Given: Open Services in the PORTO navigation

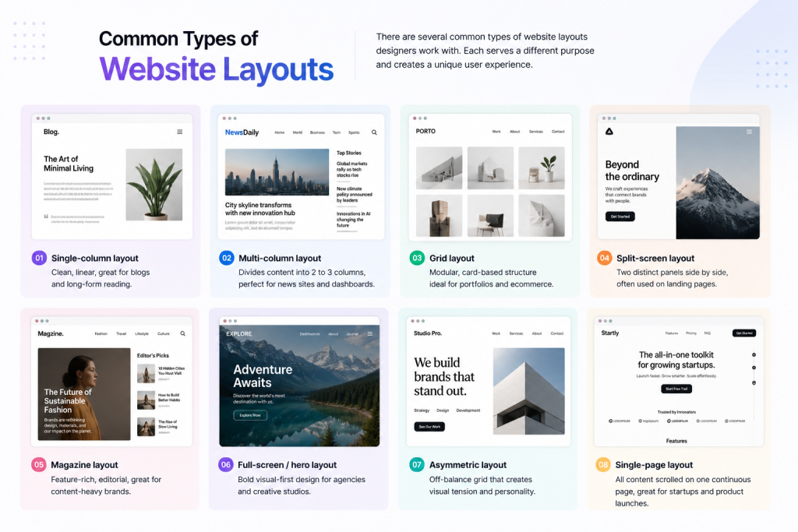Looking at the screenshot, I should coord(536,131).
